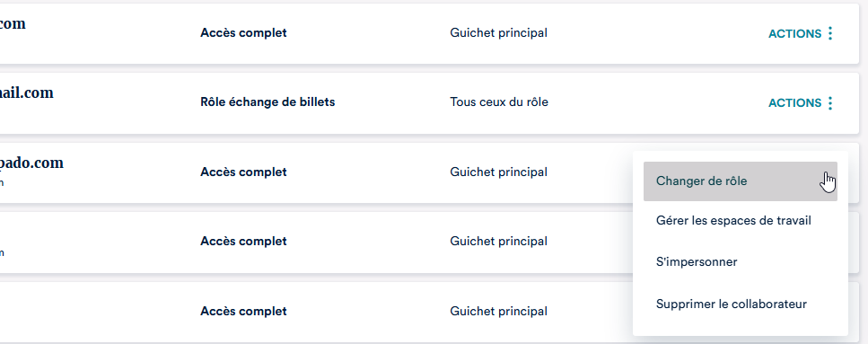Expand ACTIONS in the topmost collaborator row
Viewport: 868px width, 344px height.
795,34
